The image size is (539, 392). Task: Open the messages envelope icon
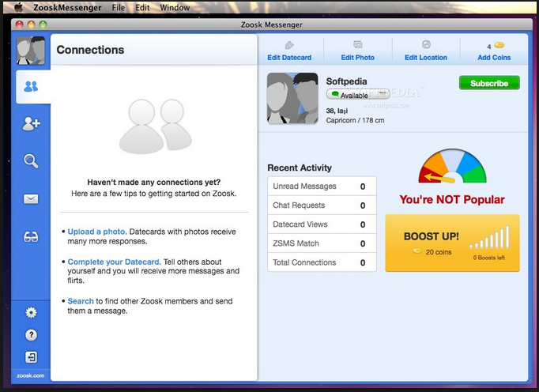pos(31,199)
